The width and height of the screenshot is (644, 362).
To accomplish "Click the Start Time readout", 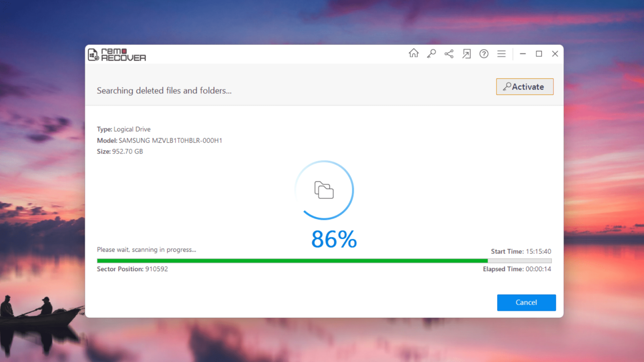I will coord(521,251).
